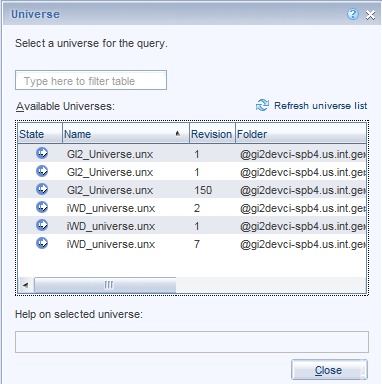The image size is (382, 384).
Task: Click the refresh arrows icon
Action: click(x=262, y=105)
